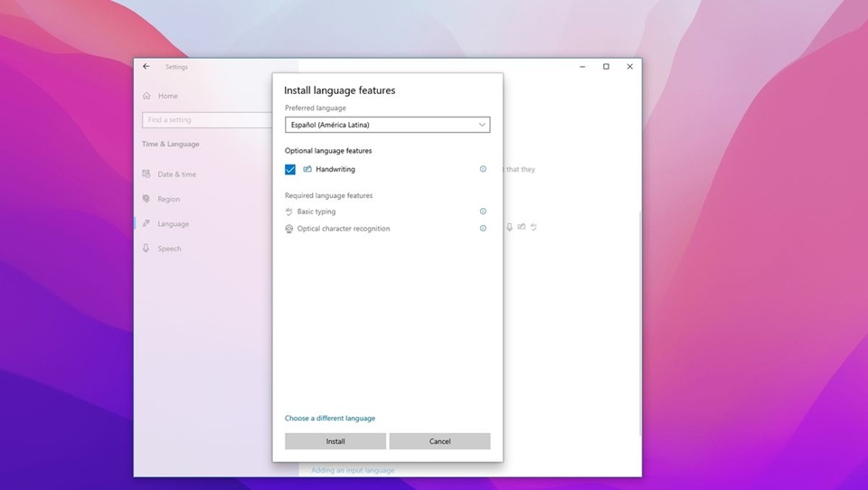Screen dimensions: 868x490
Task: Select Language in the sidebar
Action: [173, 224]
